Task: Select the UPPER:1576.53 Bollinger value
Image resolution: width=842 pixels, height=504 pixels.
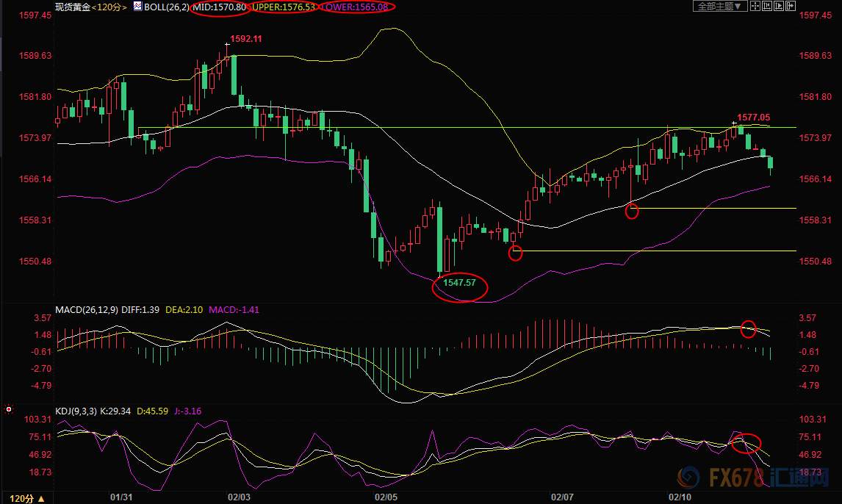Action: 283,7
